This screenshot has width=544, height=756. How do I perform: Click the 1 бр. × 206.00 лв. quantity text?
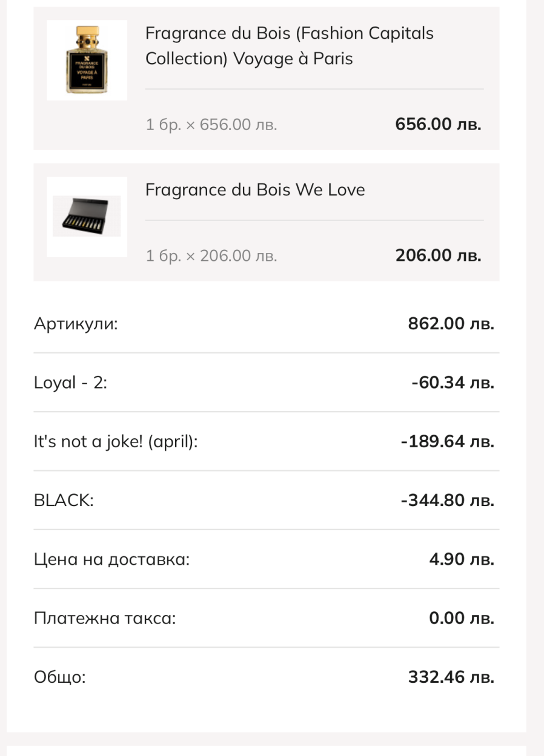[211, 256]
